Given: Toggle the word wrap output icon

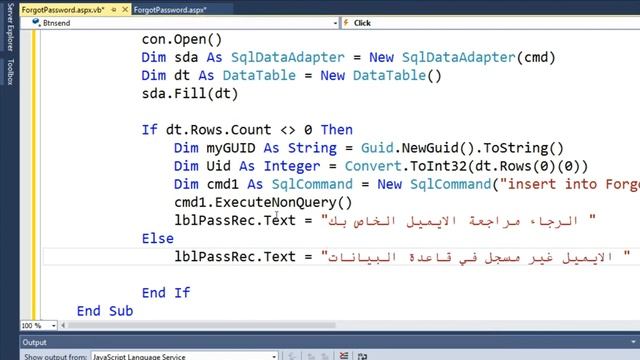Looking at the screenshot, I should [x=362, y=356].
